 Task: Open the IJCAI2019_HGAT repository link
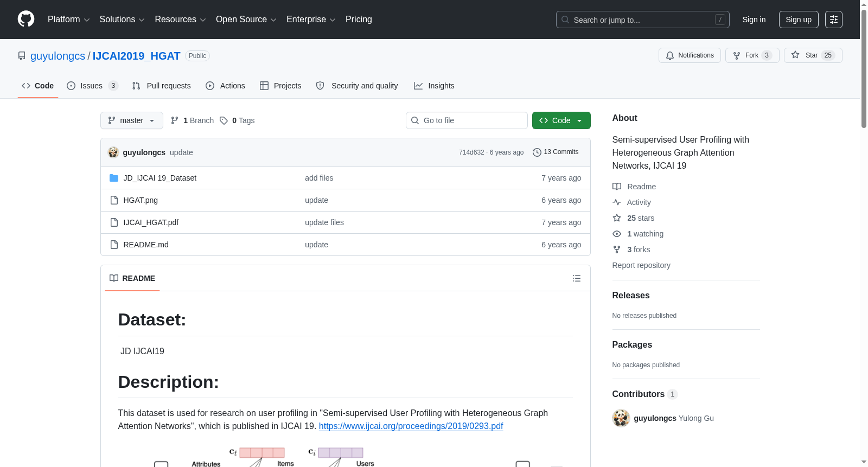point(136,56)
